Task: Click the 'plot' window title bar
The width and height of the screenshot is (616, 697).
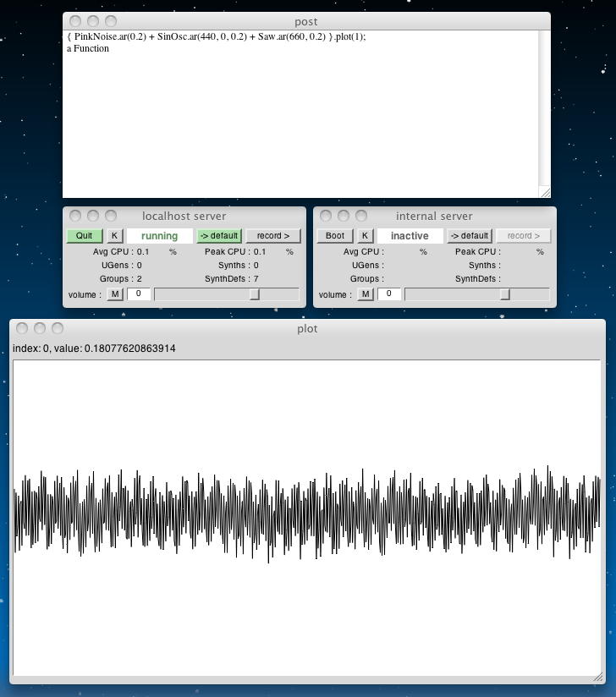Action: click(307, 328)
